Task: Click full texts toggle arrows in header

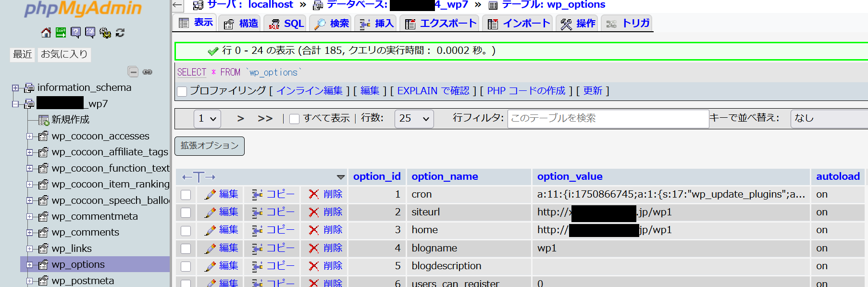Action: tap(198, 177)
